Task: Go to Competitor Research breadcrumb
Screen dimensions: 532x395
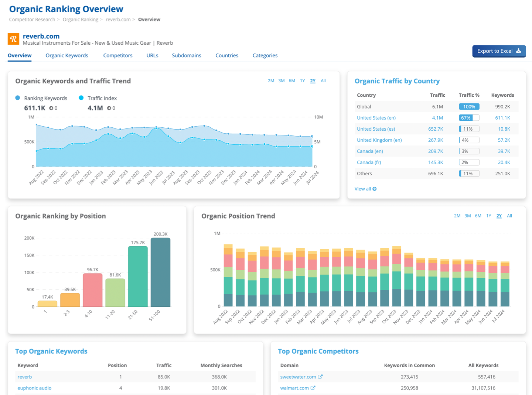Action: click(x=32, y=20)
